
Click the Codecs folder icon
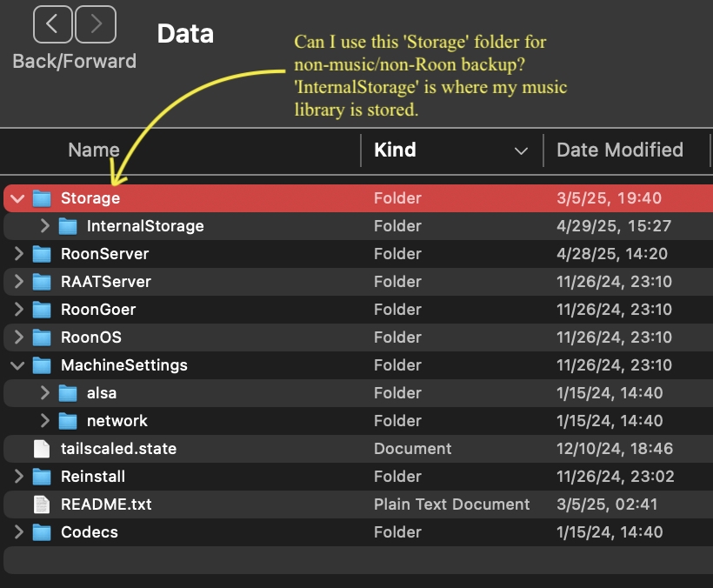click(x=42, y=532)
